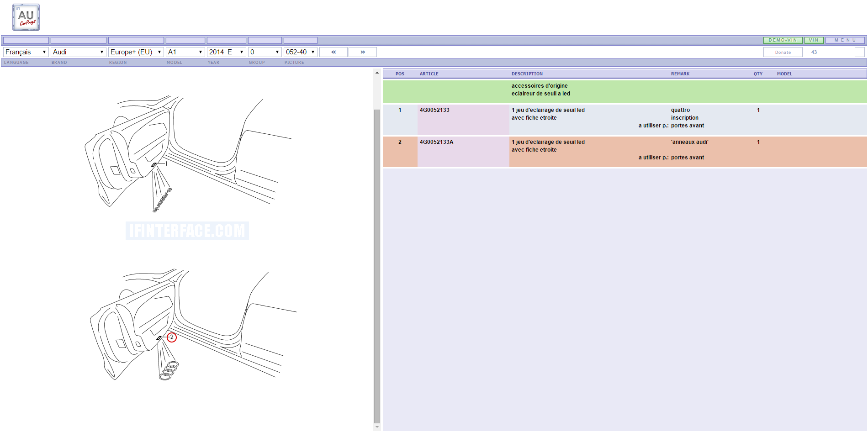The image size is (868, 432).
Task: Click the diagram panel vertical scrollbar
Action: tap(377, 265)
